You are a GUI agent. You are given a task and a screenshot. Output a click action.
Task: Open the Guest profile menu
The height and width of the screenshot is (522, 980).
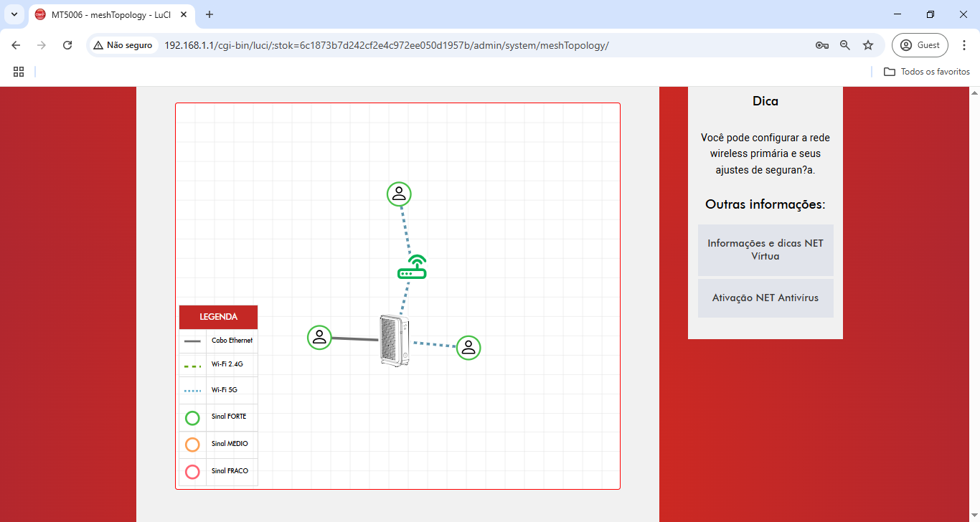[920, 45]
